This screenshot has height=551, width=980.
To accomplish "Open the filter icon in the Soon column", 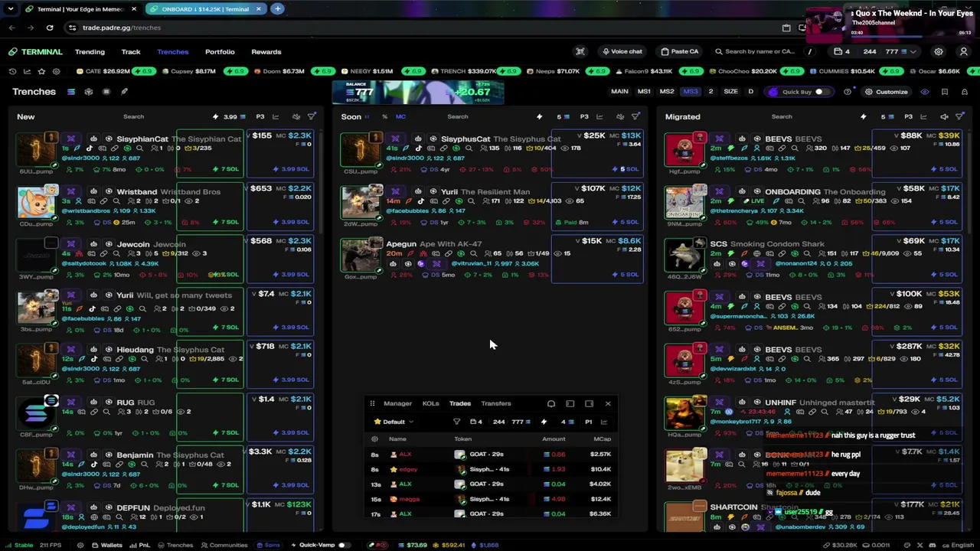I will coord(635,117).
